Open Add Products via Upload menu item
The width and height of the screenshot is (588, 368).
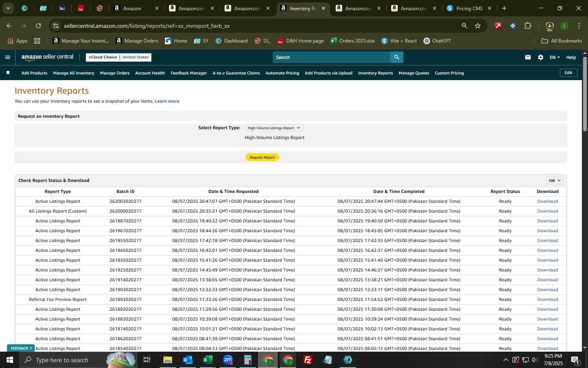[328, 73]
